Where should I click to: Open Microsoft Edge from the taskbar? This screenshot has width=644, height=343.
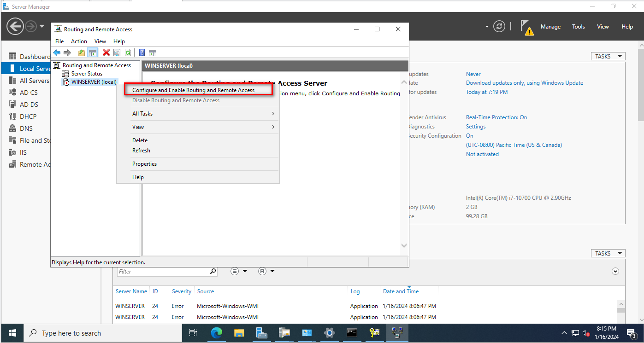216,333
